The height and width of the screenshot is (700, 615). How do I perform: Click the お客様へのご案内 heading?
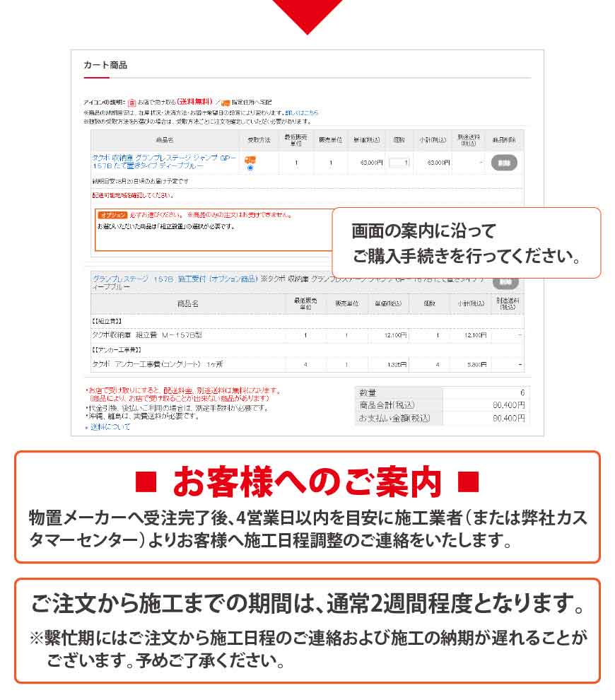click(307, 484)
